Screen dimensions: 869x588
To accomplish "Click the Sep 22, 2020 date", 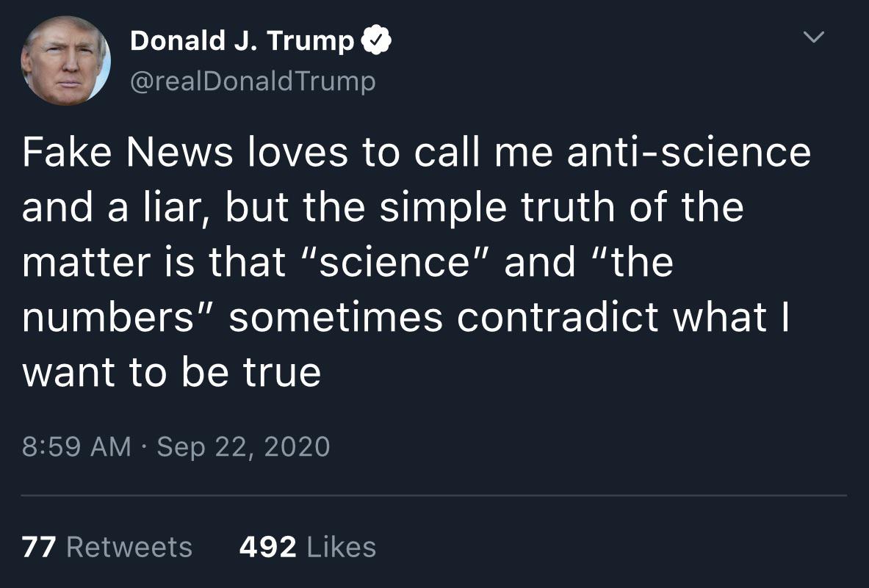I will 243,446.
